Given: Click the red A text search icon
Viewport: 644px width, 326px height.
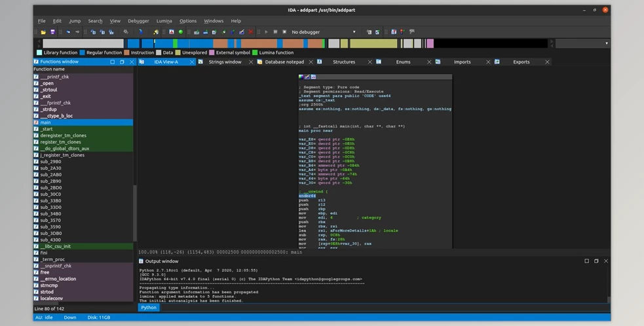Looking at the screenshot, I should 172,32.
